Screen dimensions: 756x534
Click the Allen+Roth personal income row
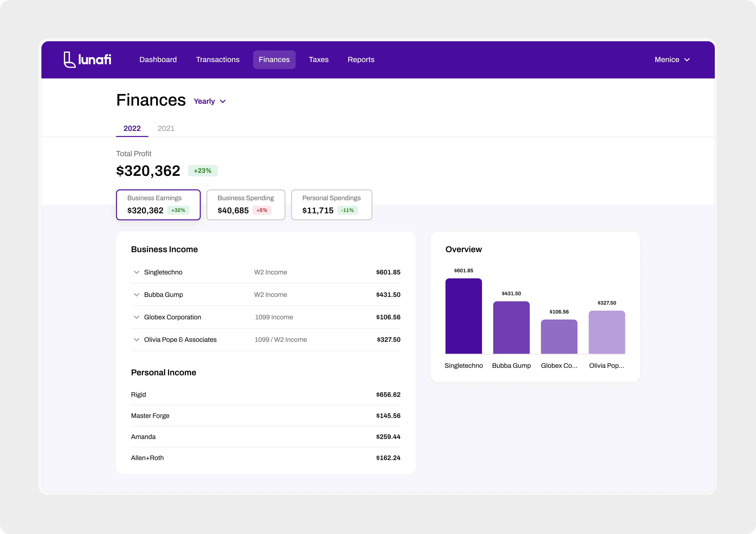pyautogui.click(x=266, y=458)
